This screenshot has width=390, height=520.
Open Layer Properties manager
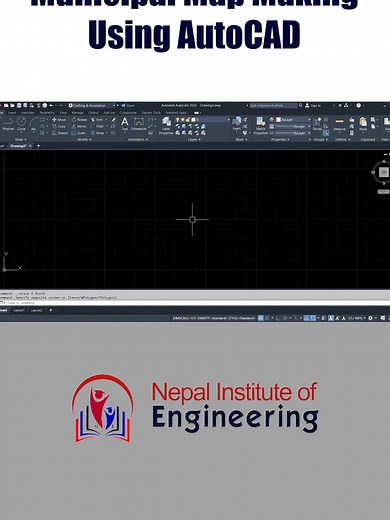coord(166,126)
